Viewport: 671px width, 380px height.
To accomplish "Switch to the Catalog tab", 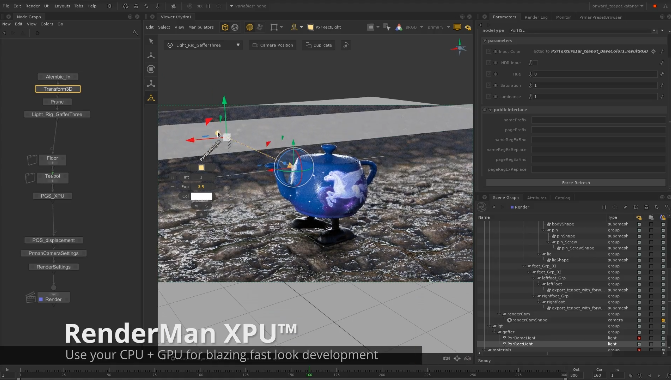I will pos(562,198).
